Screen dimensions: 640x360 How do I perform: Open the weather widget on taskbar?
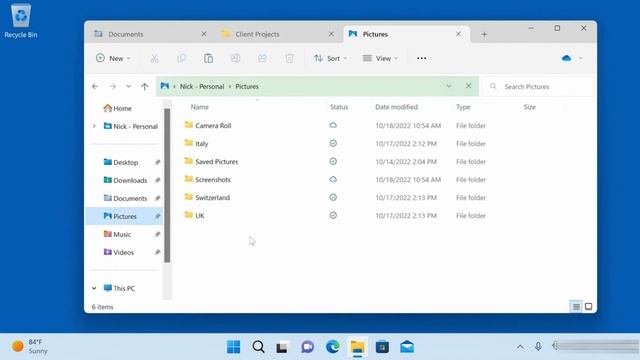click(29, 347)
